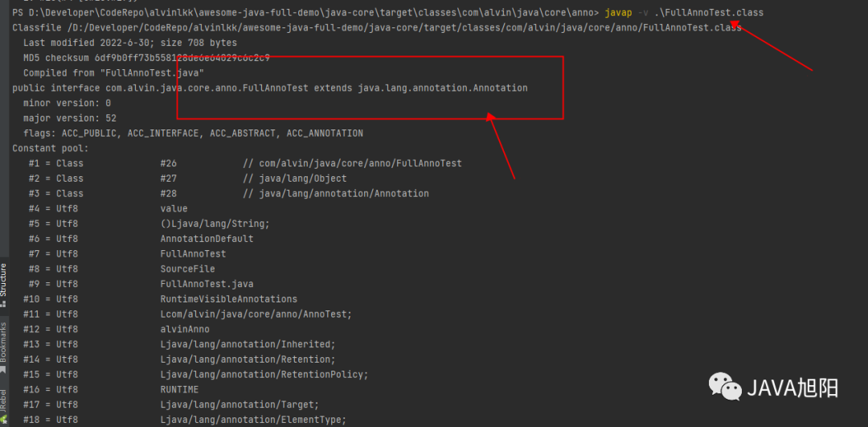Click the '#27' reference in row #2
This screenshot has width=868, height=427.
[x=168, y=179]
